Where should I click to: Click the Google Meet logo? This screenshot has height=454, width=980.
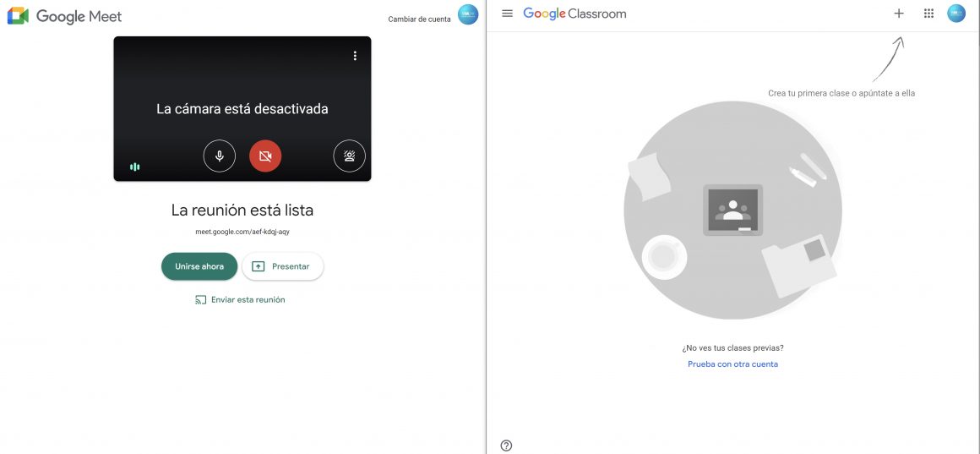(x=64, y=16)
